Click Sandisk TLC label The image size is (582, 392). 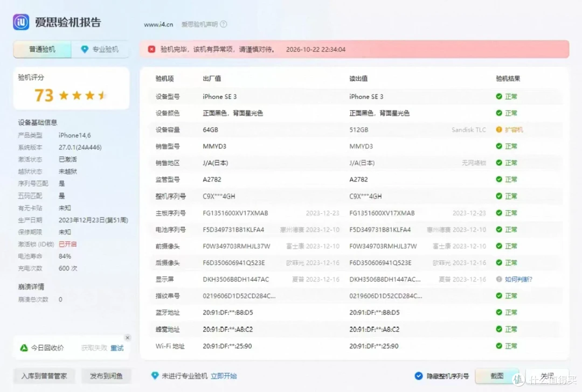click(468, 130)
